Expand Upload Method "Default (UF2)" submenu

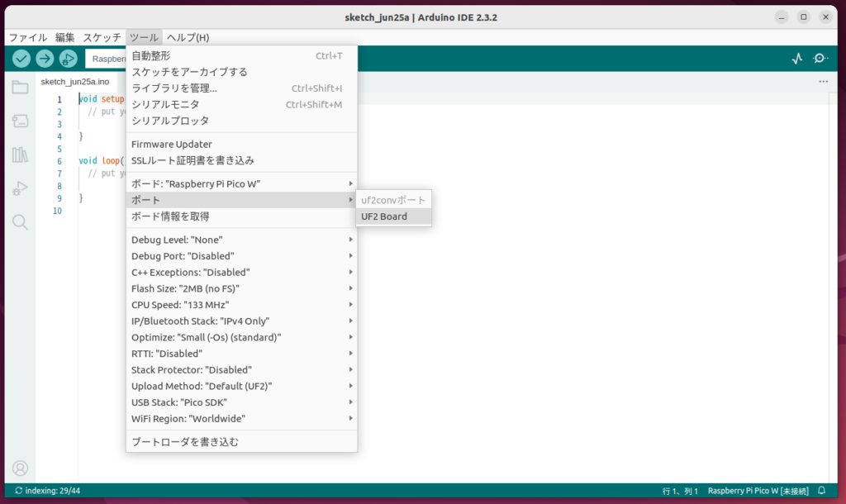[241, 386]
